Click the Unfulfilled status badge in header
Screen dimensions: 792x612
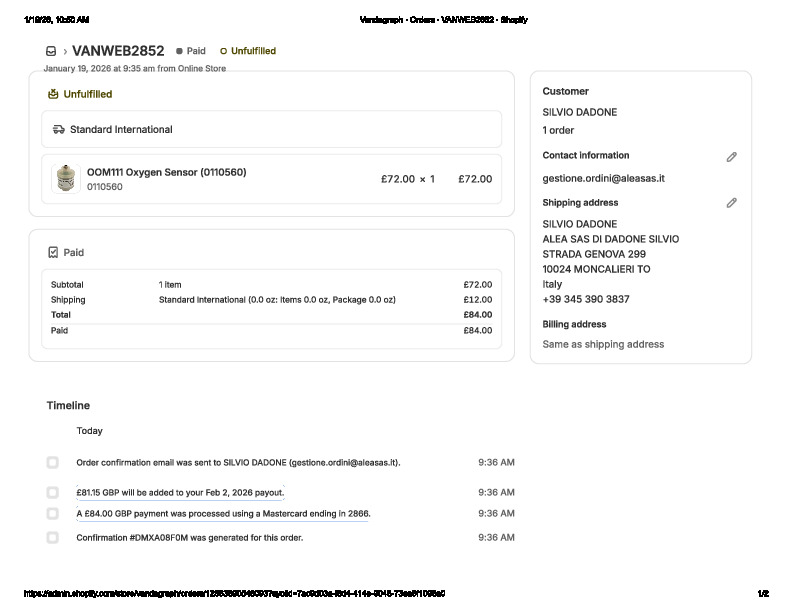pyautogui.click(x=248, y=51)
